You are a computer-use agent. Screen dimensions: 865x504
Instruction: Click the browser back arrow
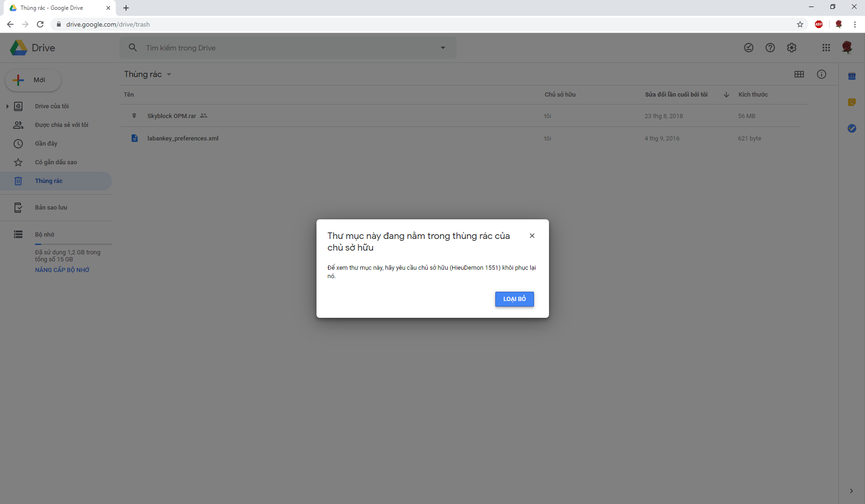pos(10,24)
